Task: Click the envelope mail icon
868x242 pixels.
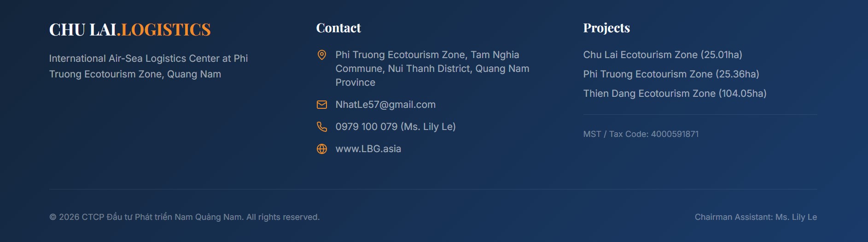Action: [322, 105]
